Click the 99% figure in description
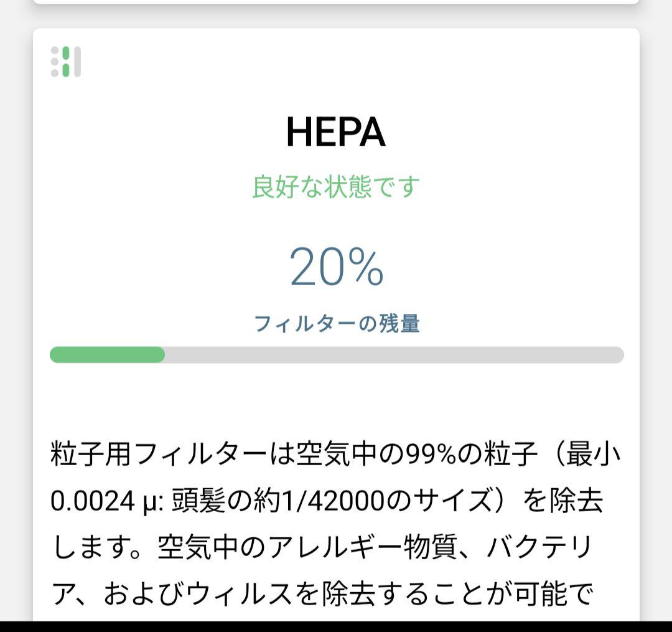Viewport: 672px width, 632px height. (431, 454)
